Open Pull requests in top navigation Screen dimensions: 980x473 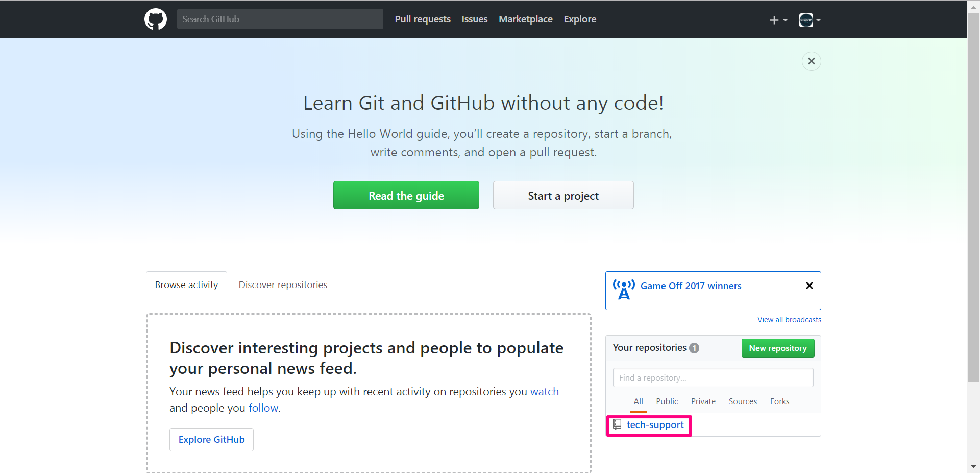(x=423, y=19)
